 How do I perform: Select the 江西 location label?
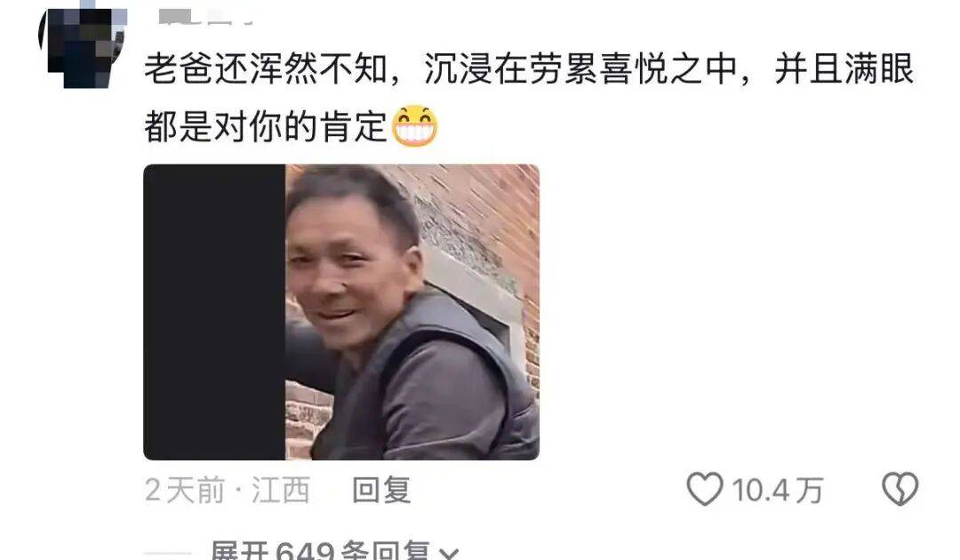pyautogui.click(x=280, y=491)
